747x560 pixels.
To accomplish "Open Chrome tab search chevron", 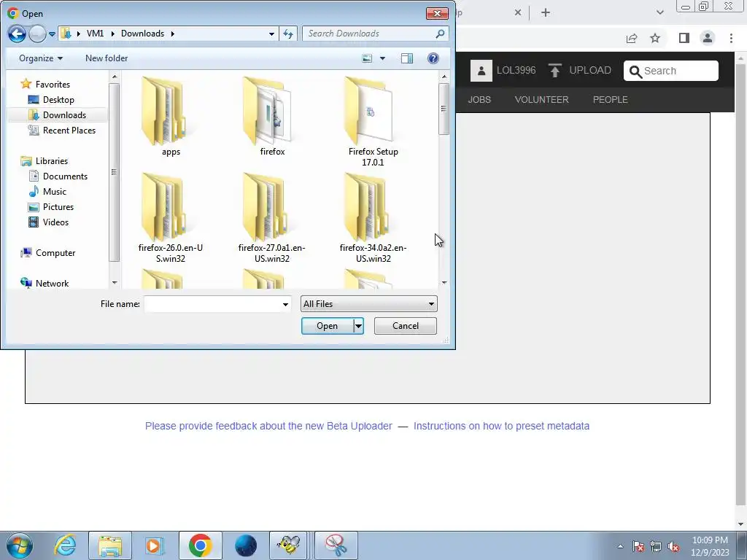I will (659, 13).
